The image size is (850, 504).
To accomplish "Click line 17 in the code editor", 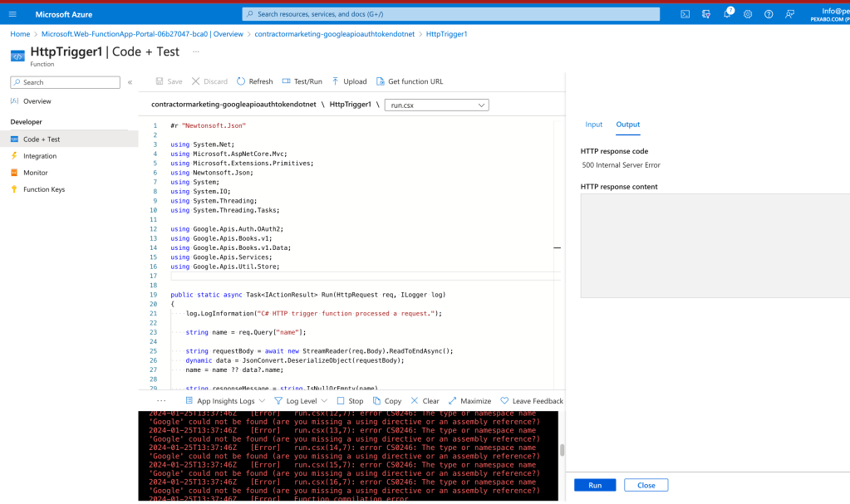I will (366, 276).
